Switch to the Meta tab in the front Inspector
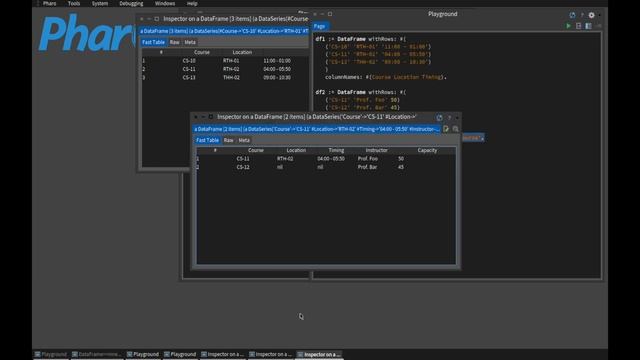640x360 pixels. (x=244, y=140)
